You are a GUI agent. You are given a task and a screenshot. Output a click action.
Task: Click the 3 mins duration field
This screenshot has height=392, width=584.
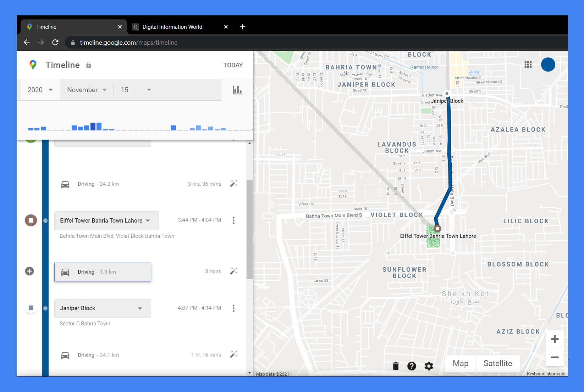pos(213,271)
